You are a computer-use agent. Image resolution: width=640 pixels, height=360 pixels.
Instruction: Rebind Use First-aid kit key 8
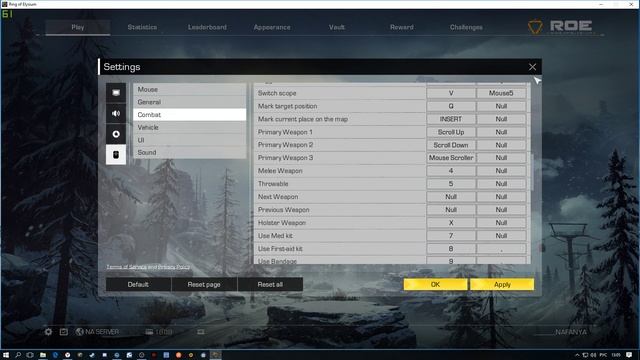coord(451,249)
